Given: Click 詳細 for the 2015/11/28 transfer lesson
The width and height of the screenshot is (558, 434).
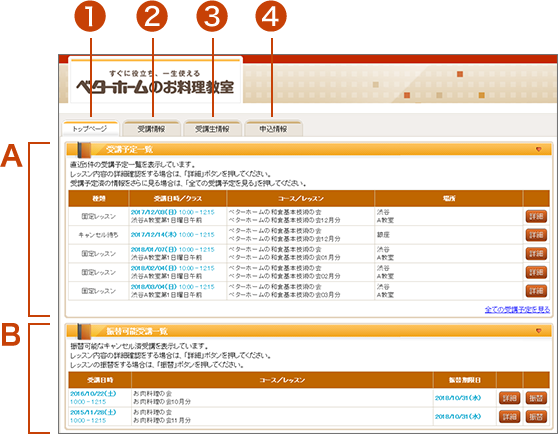Looking at the screenshot, I should pos(510,417).
